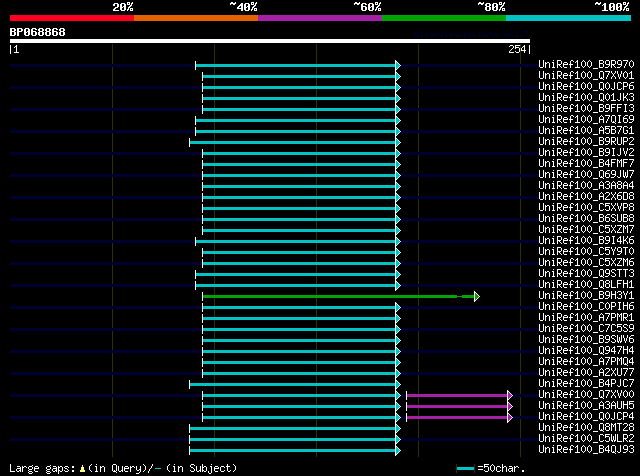Screen dimensions: 640x476
Task: Click the UniRef100_A2X6D8 label
Action: (x=586, y=196)
